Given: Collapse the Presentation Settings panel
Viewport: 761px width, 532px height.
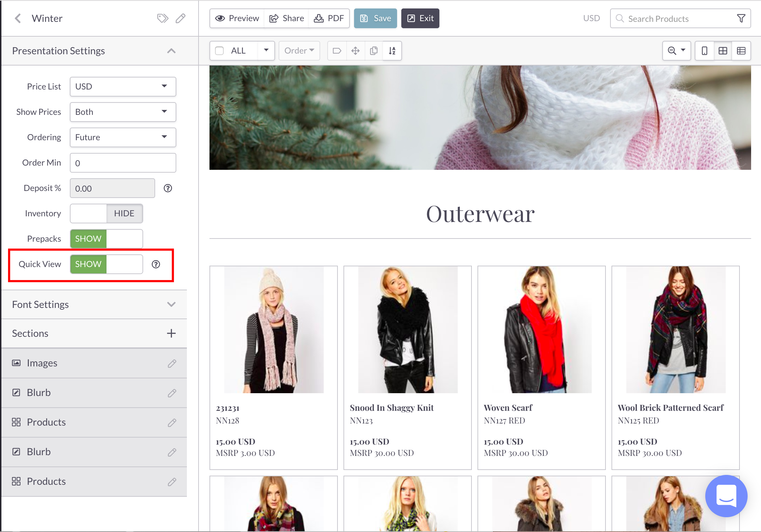Looking at the screenshot, I should click(x=171, y=51).
